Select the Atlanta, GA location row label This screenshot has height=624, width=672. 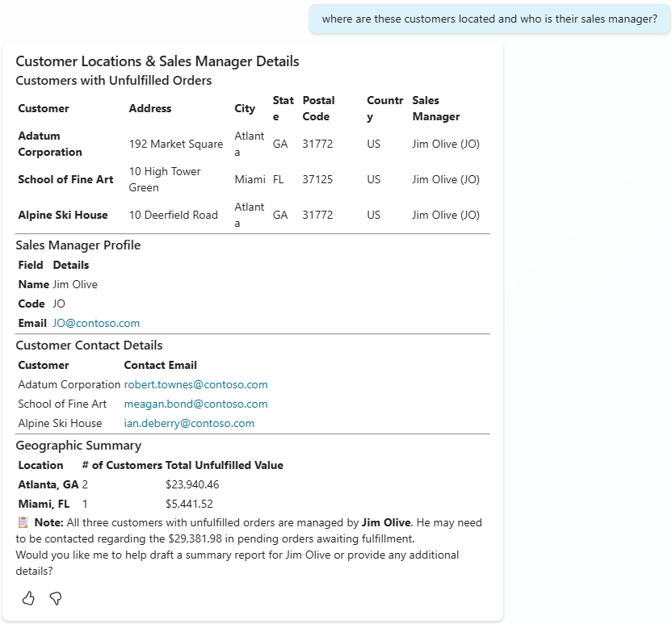48,484
